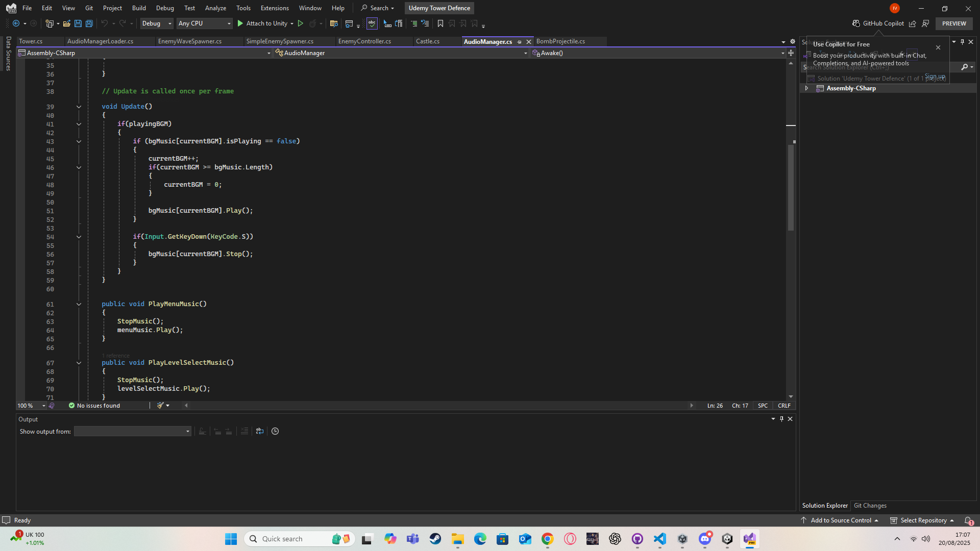Collapse the PlayMenuMusic method at line 61
The width and height of the screenshot is (980, 551).
tap(79, 304)
